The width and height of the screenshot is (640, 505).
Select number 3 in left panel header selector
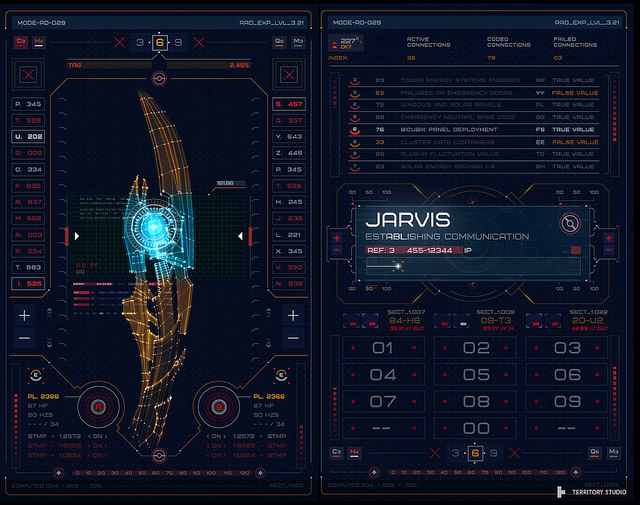(x=140, y=42)
